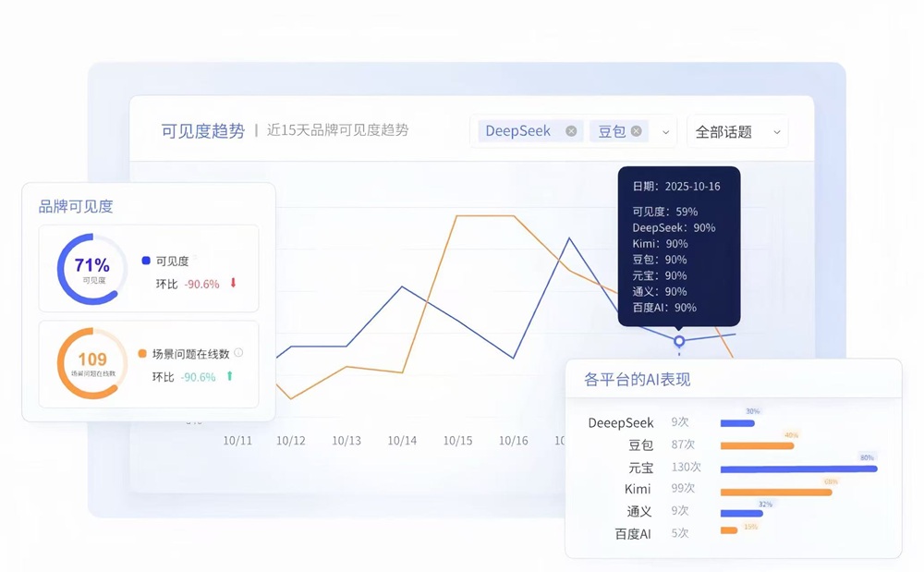Click the 99次 count value
This screenshot has height=572, width=924.
coord(683,488)
